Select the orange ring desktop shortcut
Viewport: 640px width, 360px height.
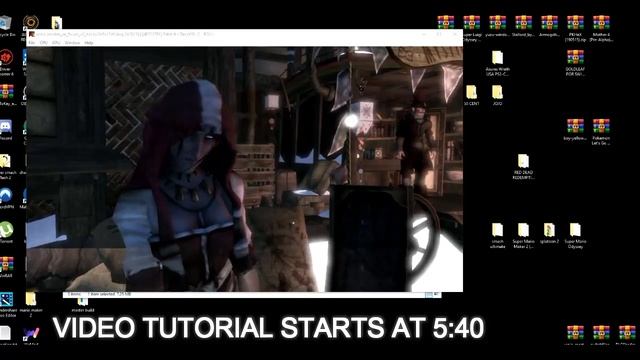tap(31, 22)
